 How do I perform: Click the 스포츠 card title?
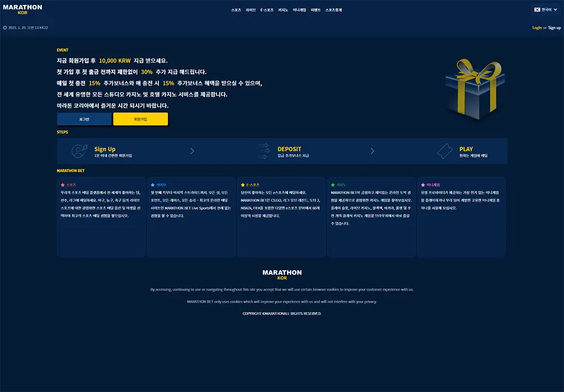coord(71,185)
